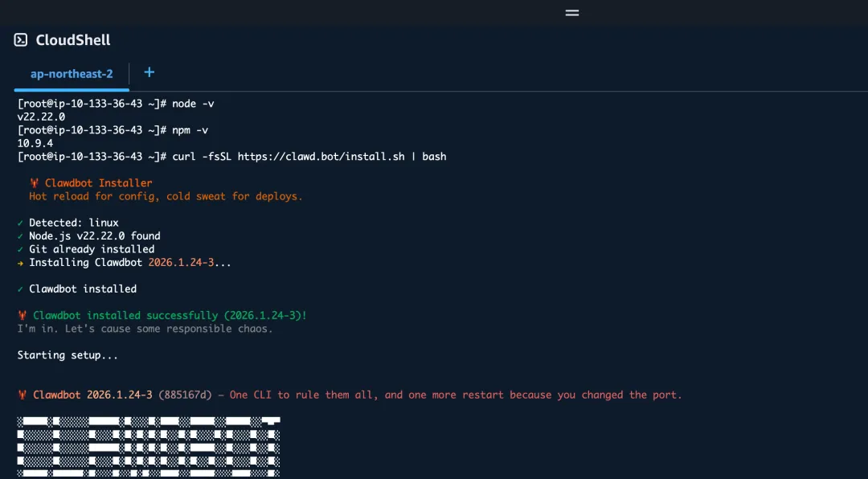Click 'Git already installed' line
This screenshot has height=479, width=868.
coord(86,249)
